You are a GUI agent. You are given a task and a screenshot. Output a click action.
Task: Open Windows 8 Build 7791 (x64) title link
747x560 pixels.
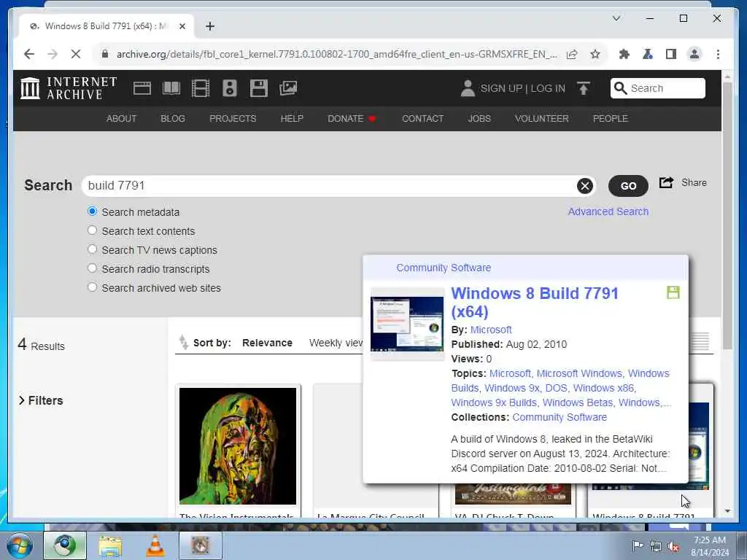coord(535,303)
